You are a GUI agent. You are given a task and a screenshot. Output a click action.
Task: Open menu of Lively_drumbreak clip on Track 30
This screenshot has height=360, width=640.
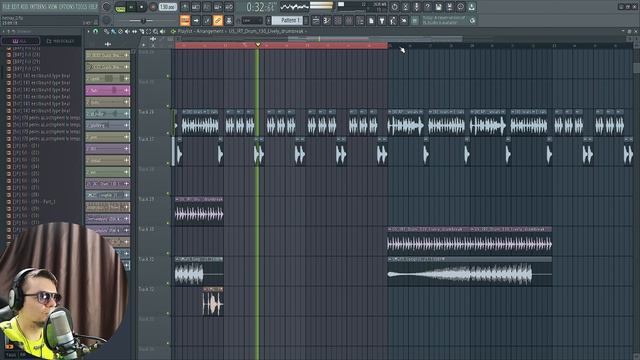[390, 229]
